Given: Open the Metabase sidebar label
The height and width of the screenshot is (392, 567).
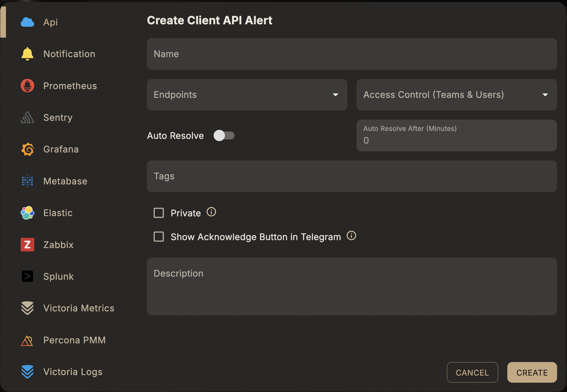Looking at the screenshot, I should (65, 181).
